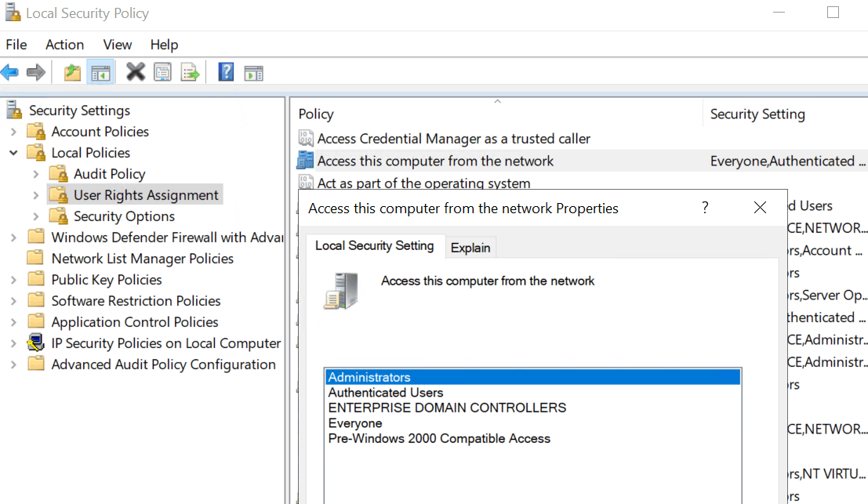Expand the Public Key Policies node
868x504 pixels.
[14, 280]
